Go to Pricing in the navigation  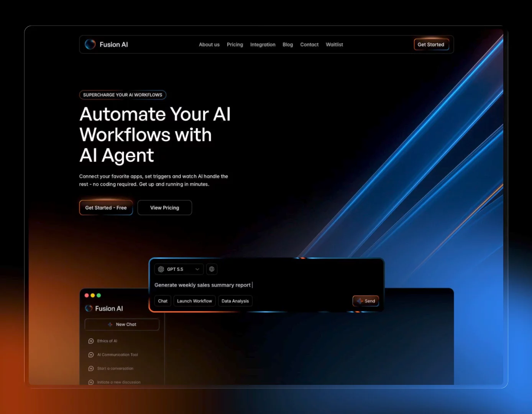[x=235, y=44]
